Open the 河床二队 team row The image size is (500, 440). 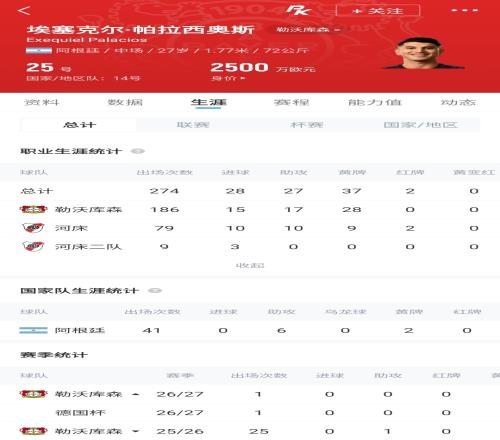click(250, 247)
